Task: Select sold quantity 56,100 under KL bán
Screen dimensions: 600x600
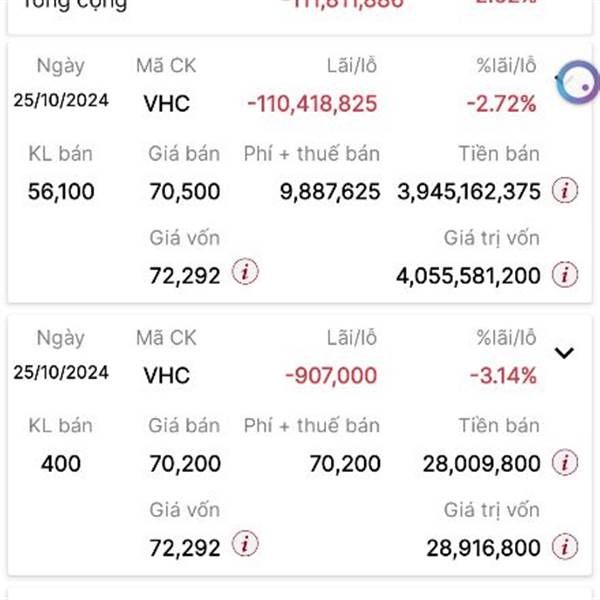Action: coord(61,191)
